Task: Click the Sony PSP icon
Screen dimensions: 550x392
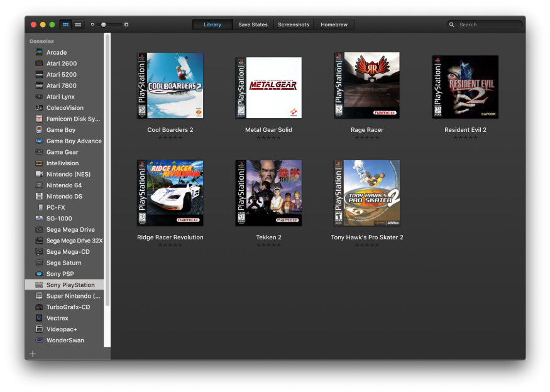Action: tap(39, 273)
